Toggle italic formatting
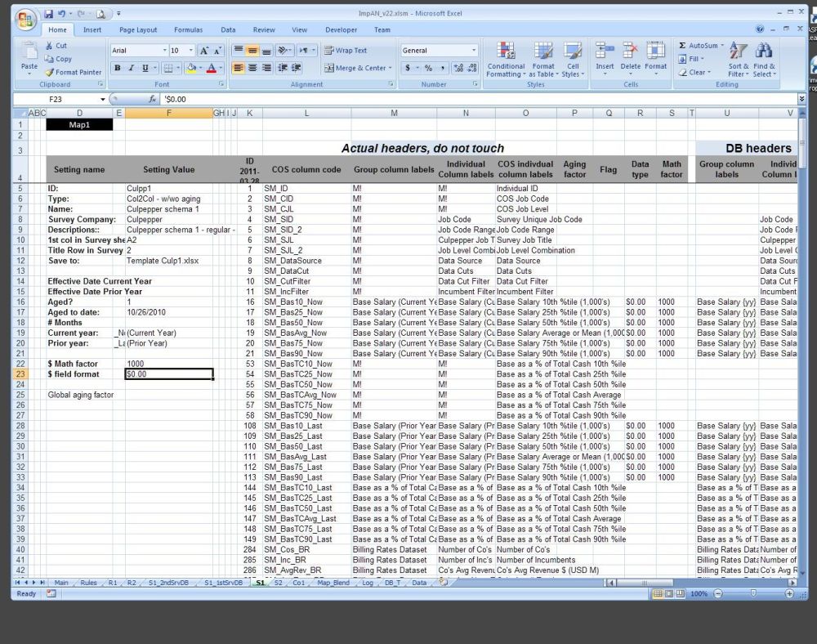 click(x=132, y=68)
